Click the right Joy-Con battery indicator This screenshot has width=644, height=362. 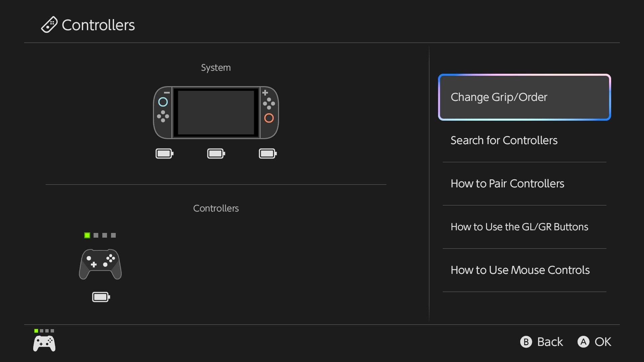pyautogui.click(x=267, y=153)
